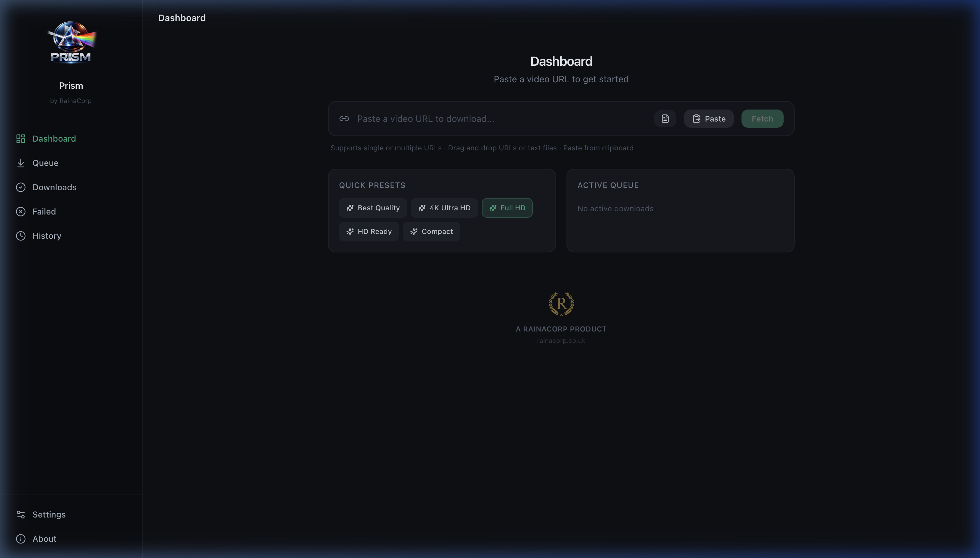Switch to the 4K Ultra HD preset

click(444, 208)
